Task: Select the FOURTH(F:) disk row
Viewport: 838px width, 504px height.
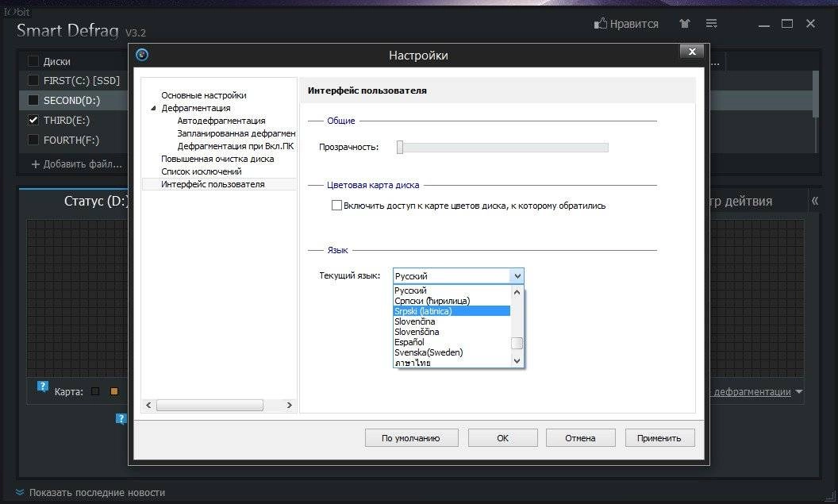Action: point(74,140)
